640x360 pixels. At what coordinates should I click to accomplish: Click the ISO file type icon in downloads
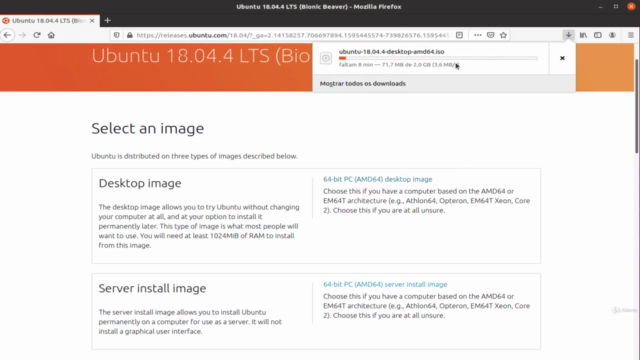(x=326, y=58)
